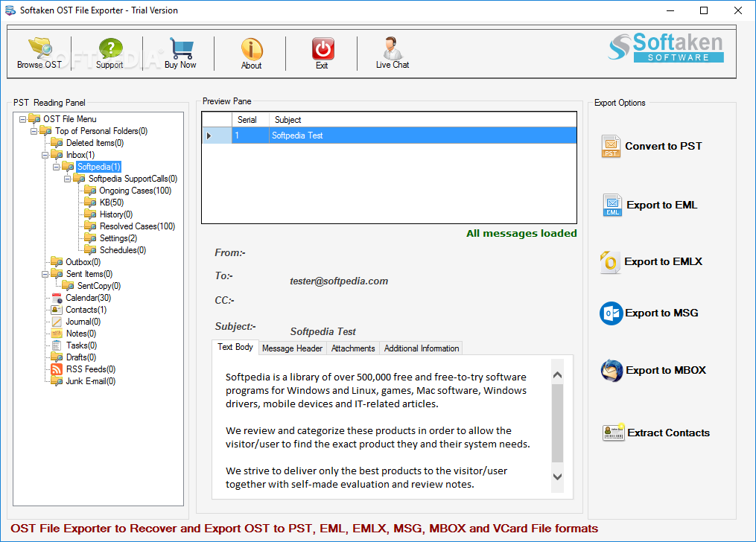
Task: Select the Resolved Cases(100) folder
Action: 137,226
